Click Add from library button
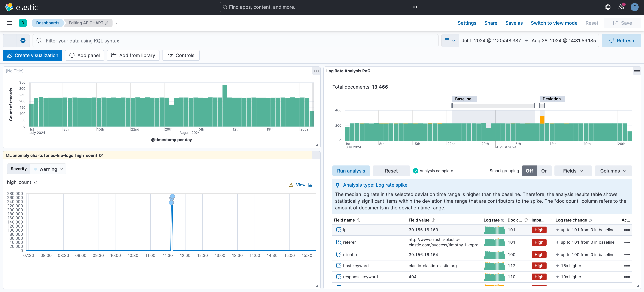The image size is (644, 292). pos(133,55)
